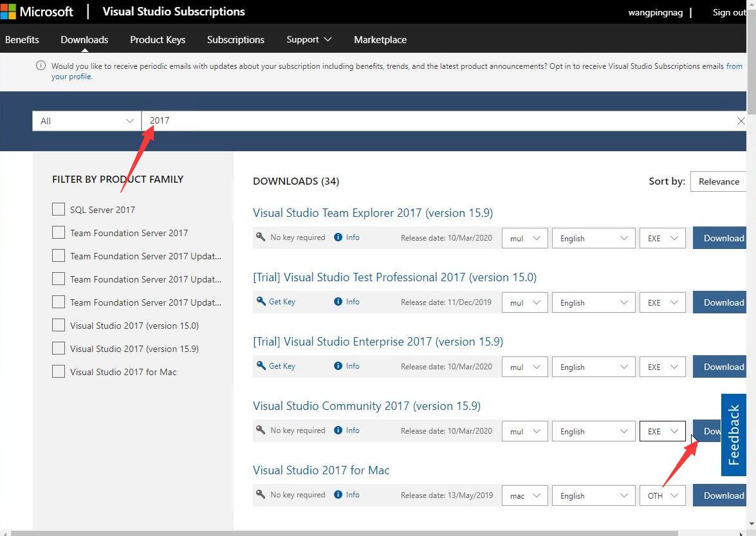
Task: Open the Sort by Relevance dropdown
Action: (x=719, y=181)
